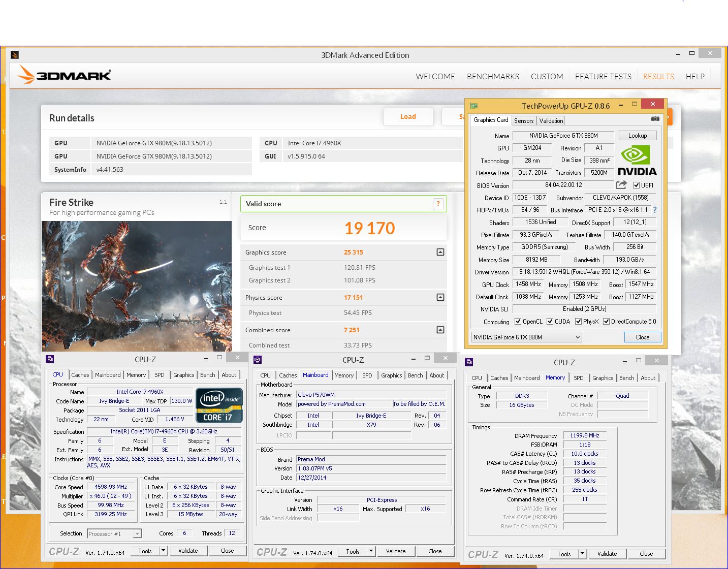This screenshot has height=569, width=728.
Task: Open the GPU selection dropdown in GPU-Z
Action: pos(526,337)
